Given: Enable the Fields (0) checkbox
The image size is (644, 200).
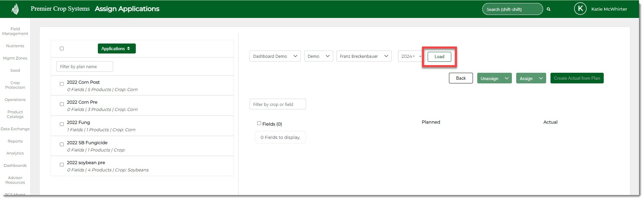Looking at the screenshot, I should pos(259,123).
